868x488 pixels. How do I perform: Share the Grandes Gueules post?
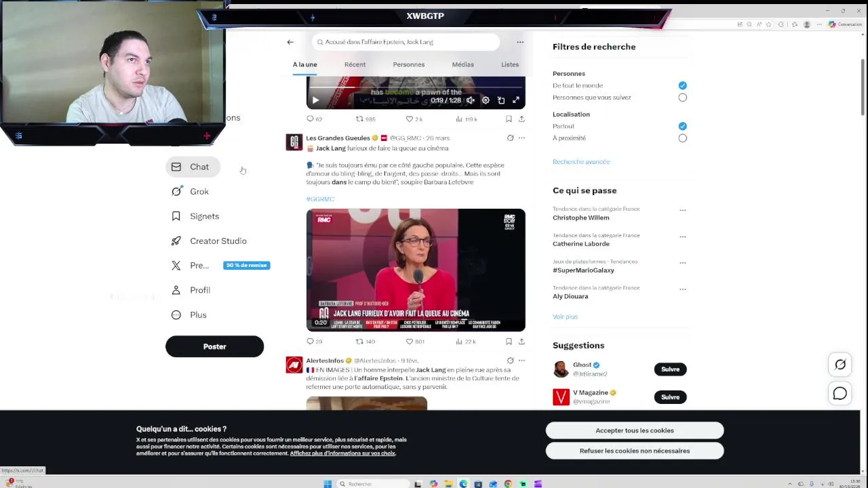(521, 342)
